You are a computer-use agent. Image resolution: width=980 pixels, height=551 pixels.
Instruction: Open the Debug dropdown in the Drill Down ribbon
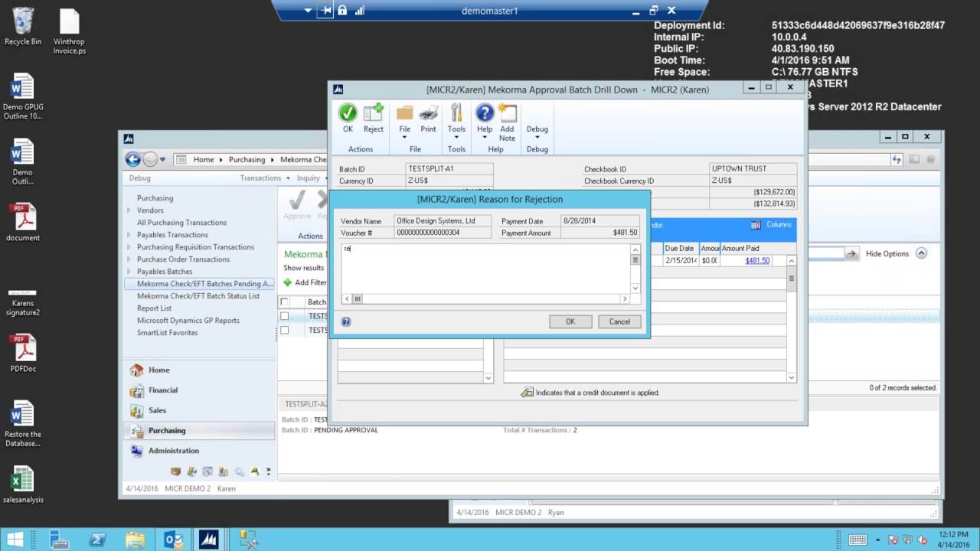click(x=537, y=131)
